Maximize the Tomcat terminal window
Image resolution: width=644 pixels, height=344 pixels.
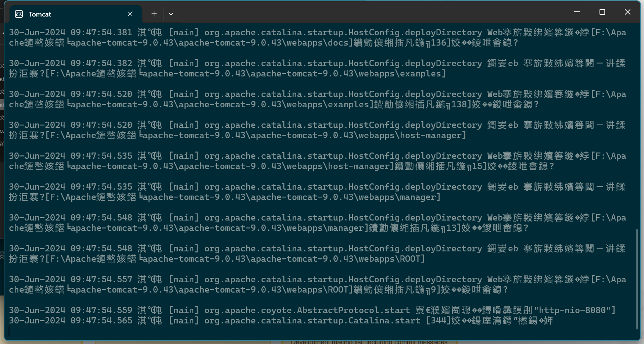602,12
